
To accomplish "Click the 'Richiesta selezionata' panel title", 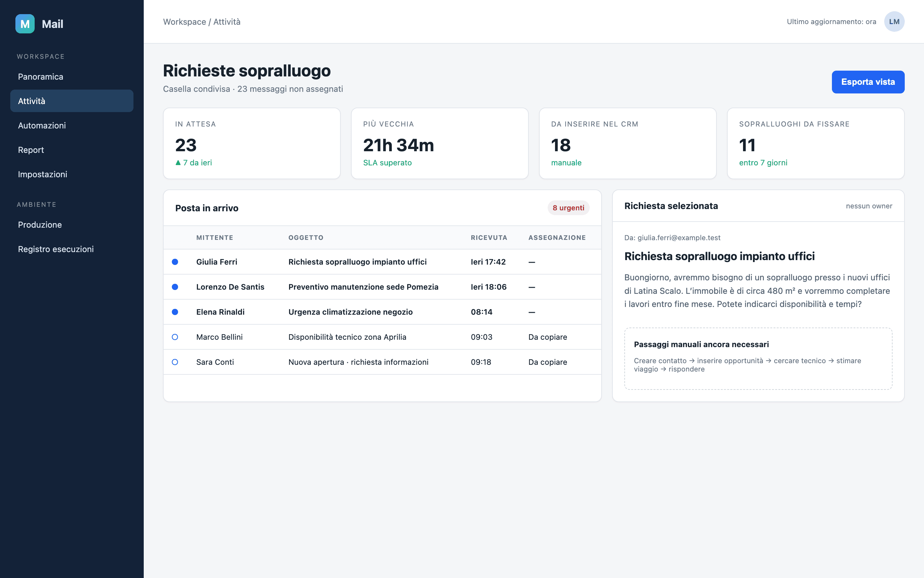I will 671,206.
